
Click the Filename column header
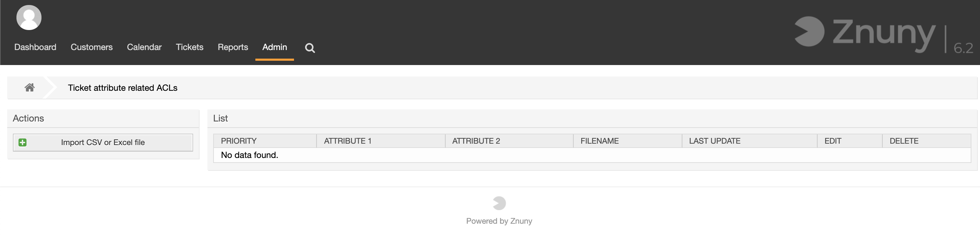click(x=599, y=141)
